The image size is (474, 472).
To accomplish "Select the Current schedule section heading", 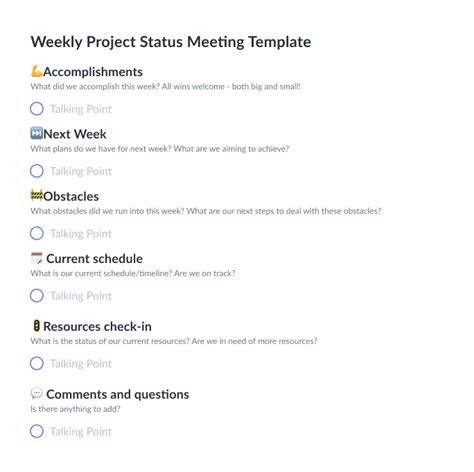I will tap(94, 259).
